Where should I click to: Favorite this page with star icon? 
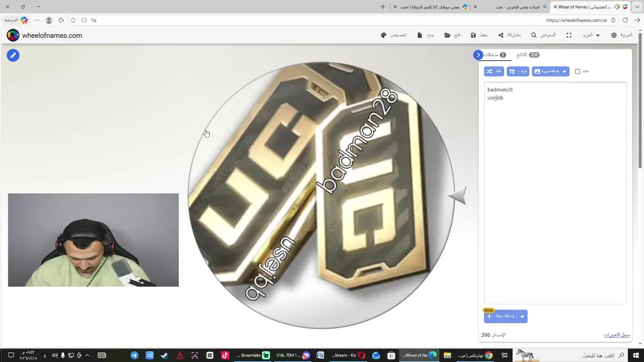tap(73, 20)
